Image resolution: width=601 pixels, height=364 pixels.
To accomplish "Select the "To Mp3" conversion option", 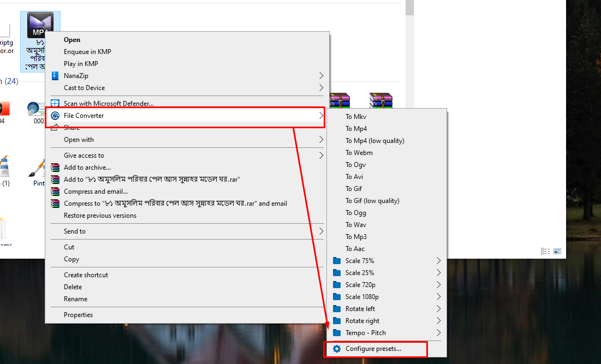I will tap(355, 236).
